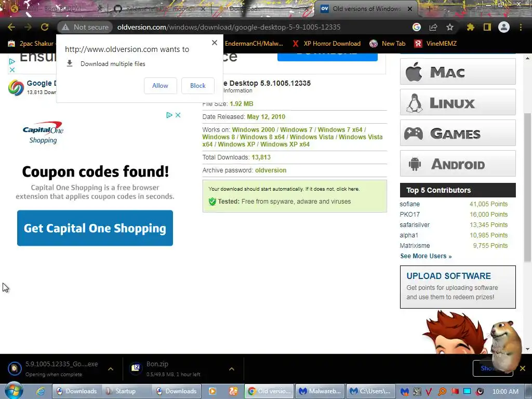Open the New Tab bookmark
Image resolution: width=532 pixels, height=399 pixels.
(388, 44)
